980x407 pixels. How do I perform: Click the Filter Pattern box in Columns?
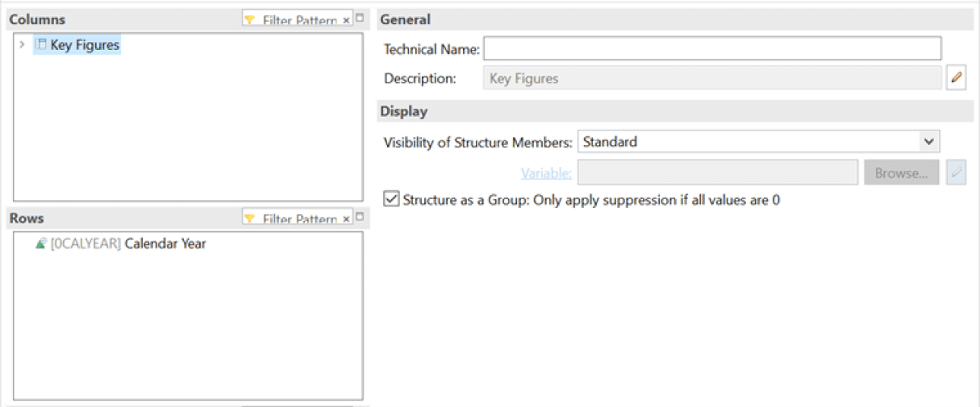pos(298,20)
